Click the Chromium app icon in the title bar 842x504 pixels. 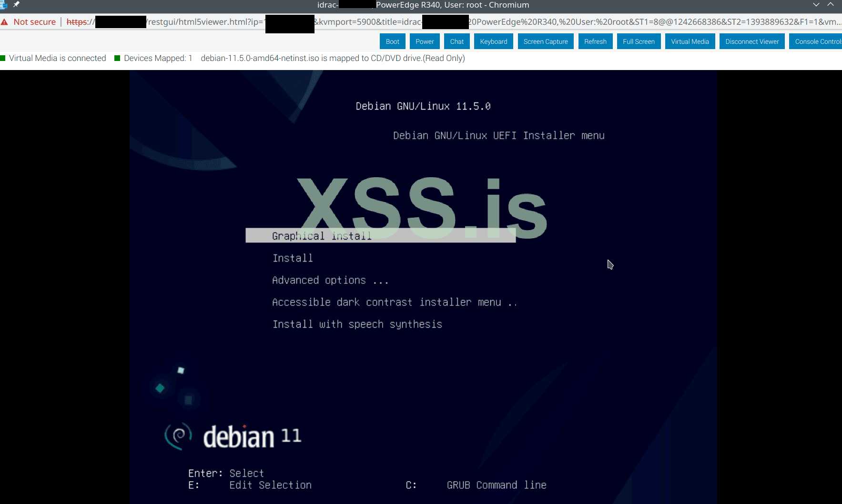(x=5, y=5)
